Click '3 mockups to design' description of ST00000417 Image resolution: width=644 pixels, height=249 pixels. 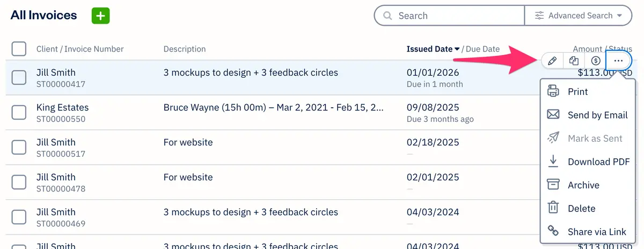pos(251,72)
